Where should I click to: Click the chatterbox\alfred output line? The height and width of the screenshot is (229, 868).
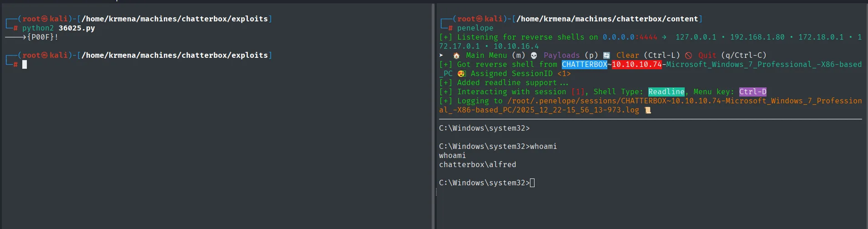[x=478, y=165]
